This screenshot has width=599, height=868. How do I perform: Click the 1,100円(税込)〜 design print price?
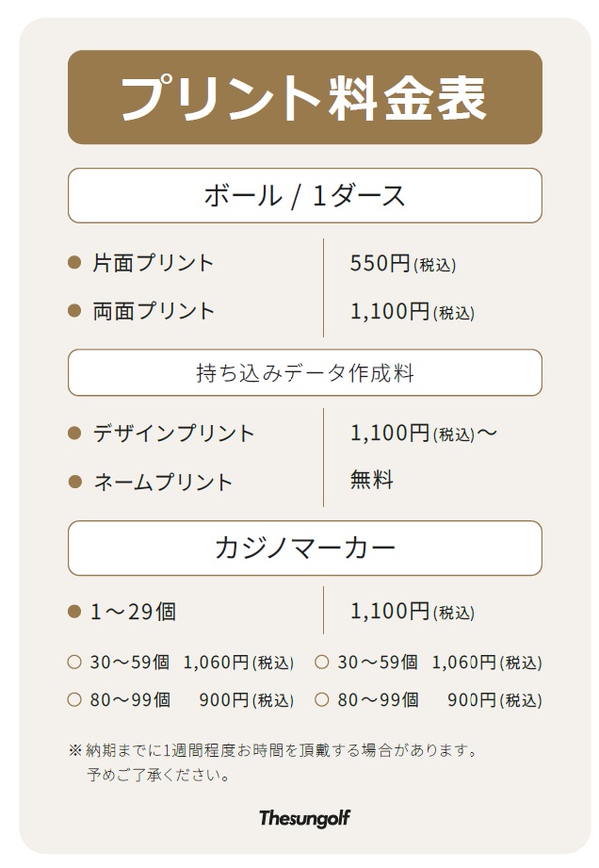coord(423,434)
